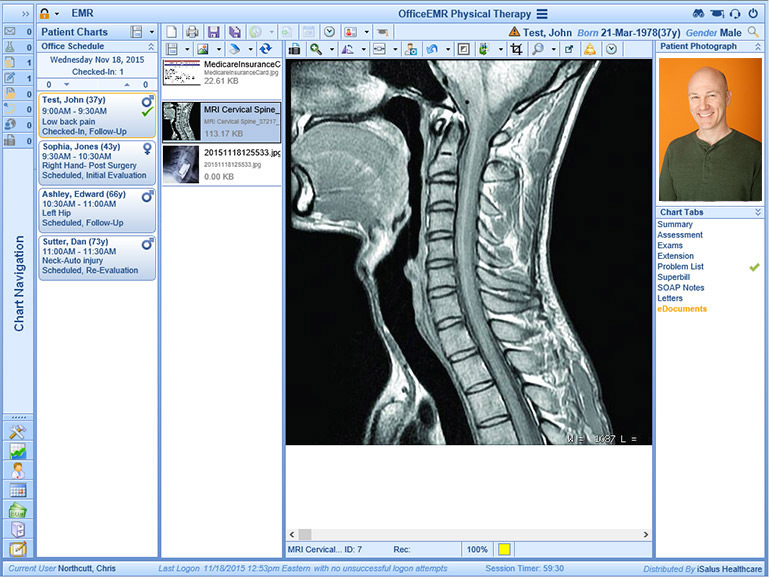Open the tools hammer and wrench icon
Screen dimensions: 769x578
coord(18,431)
